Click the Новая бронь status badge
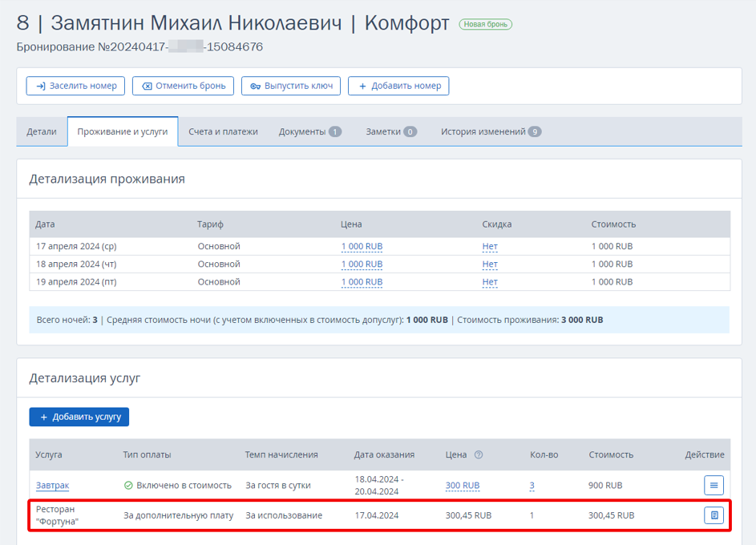The image size is (756, 545). pos(486,24)
